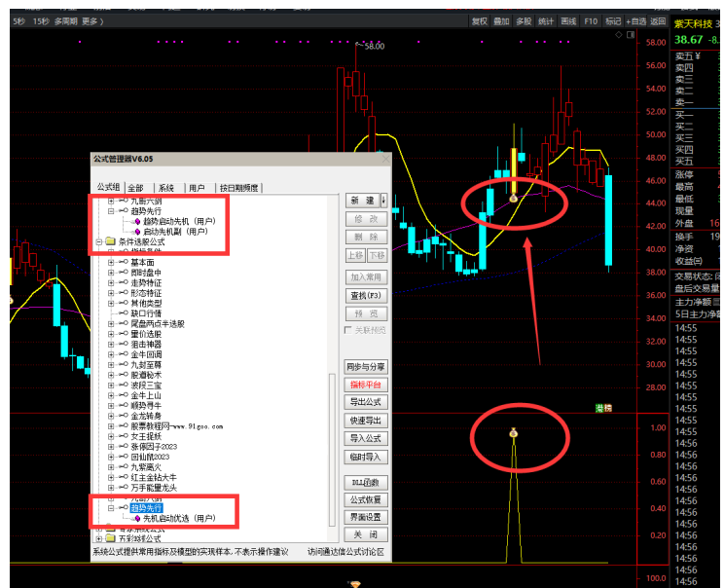Click the key icon beside 狙击神器
Screen dimensions: 725x588
123,344
